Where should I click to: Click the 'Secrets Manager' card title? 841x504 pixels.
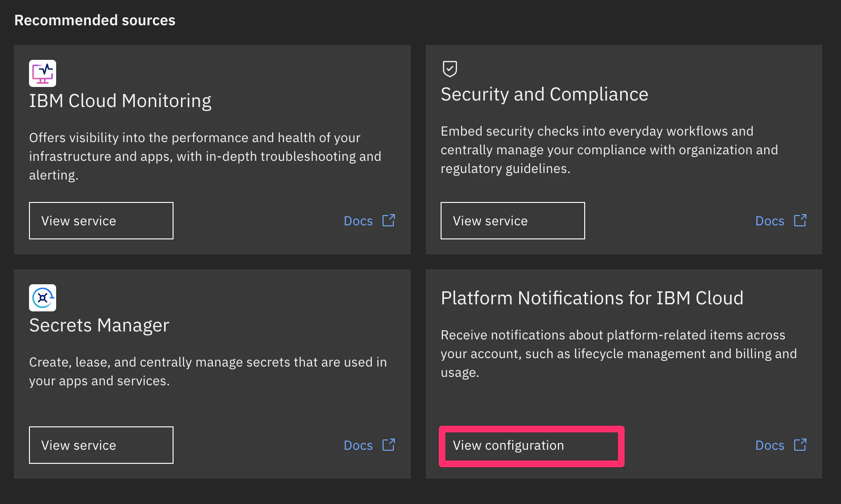point(99,325)
